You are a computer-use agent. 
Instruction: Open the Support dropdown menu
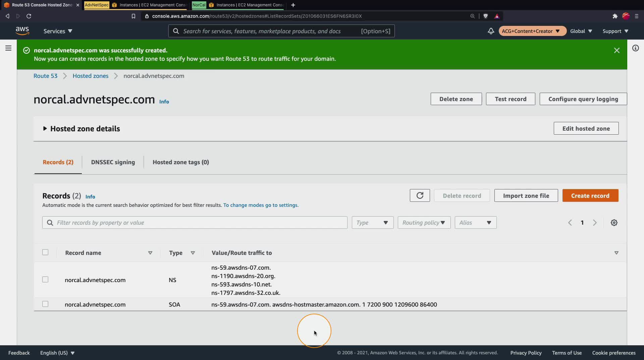coord(615,31)
